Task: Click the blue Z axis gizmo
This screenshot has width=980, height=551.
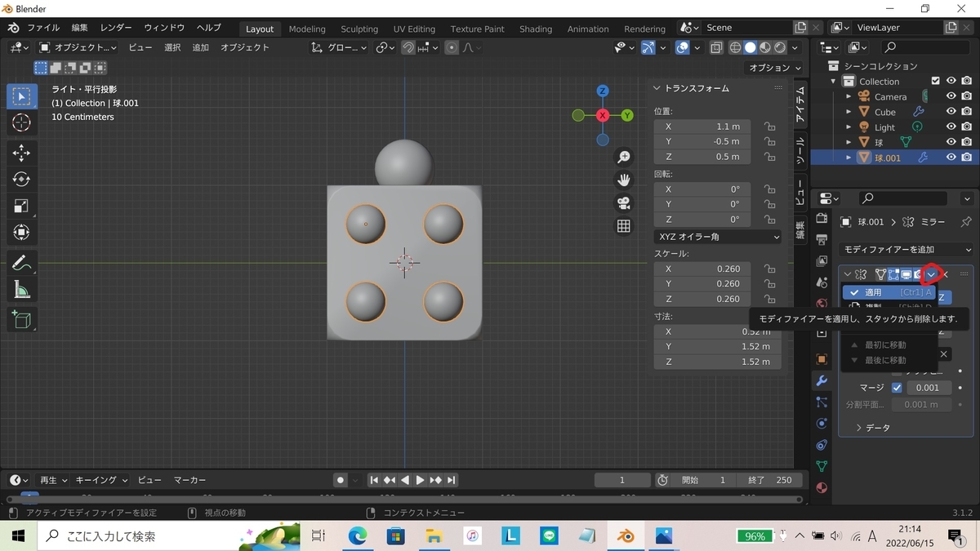Action: point(603,91)
